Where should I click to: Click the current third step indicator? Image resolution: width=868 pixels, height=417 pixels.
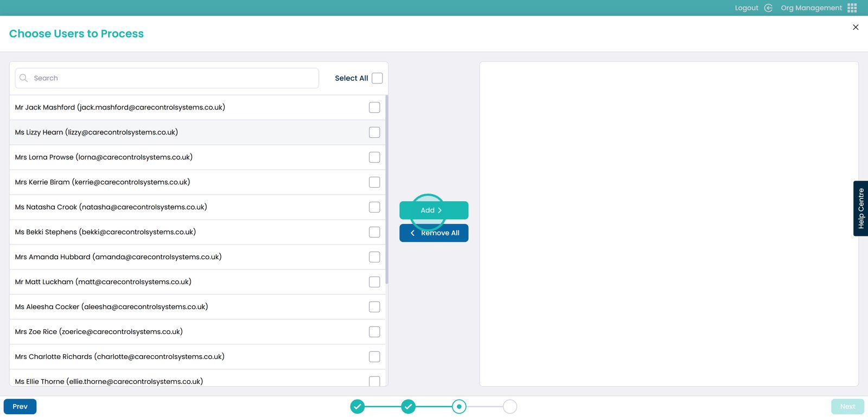459,406
